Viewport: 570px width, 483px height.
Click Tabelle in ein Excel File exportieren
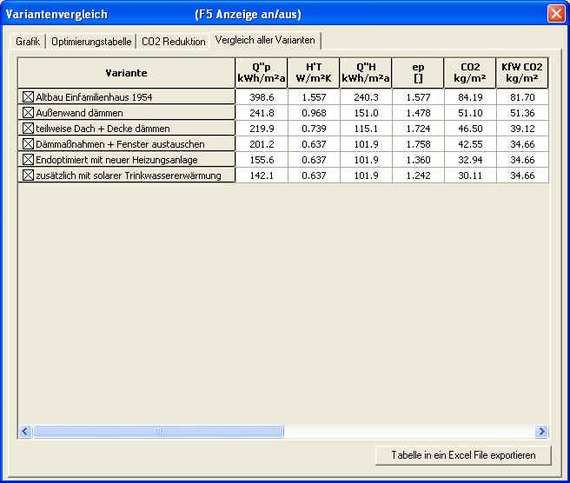(463, 455)
